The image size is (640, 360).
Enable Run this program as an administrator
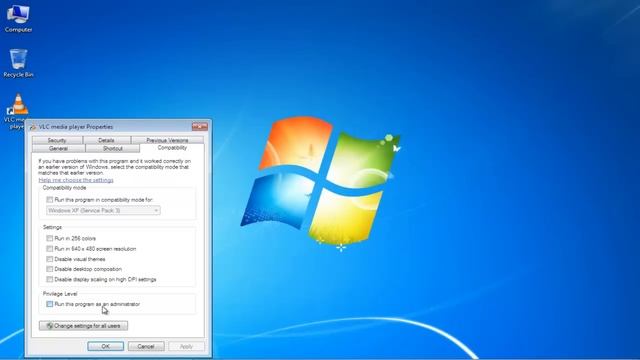[49, 304]
